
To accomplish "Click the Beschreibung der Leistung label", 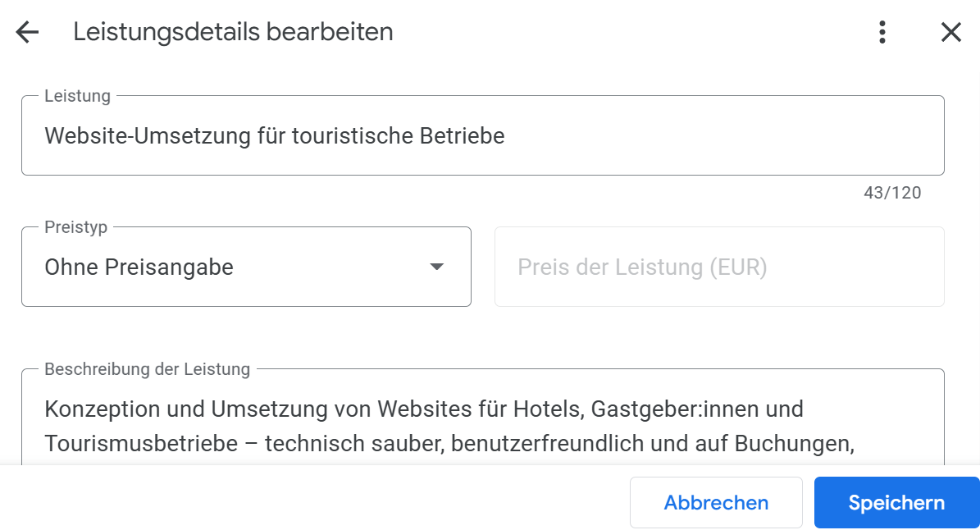I will point(147,369).
